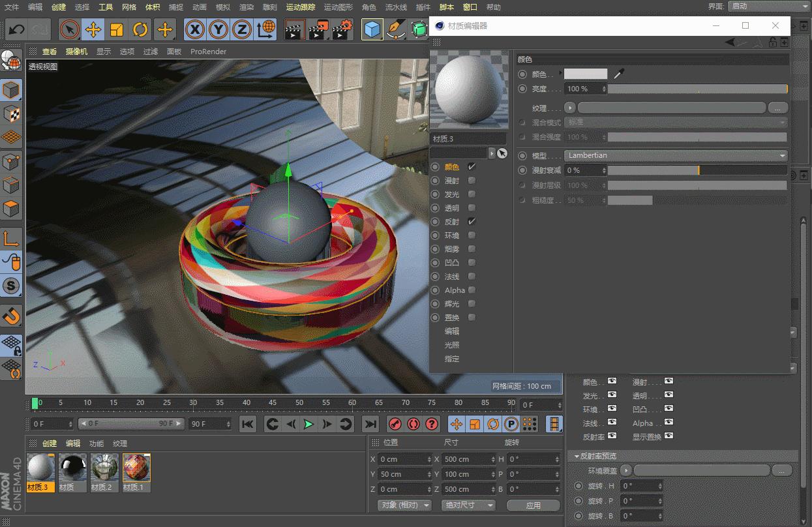Disable the 反射 channel checkbox

click(472, 222)
